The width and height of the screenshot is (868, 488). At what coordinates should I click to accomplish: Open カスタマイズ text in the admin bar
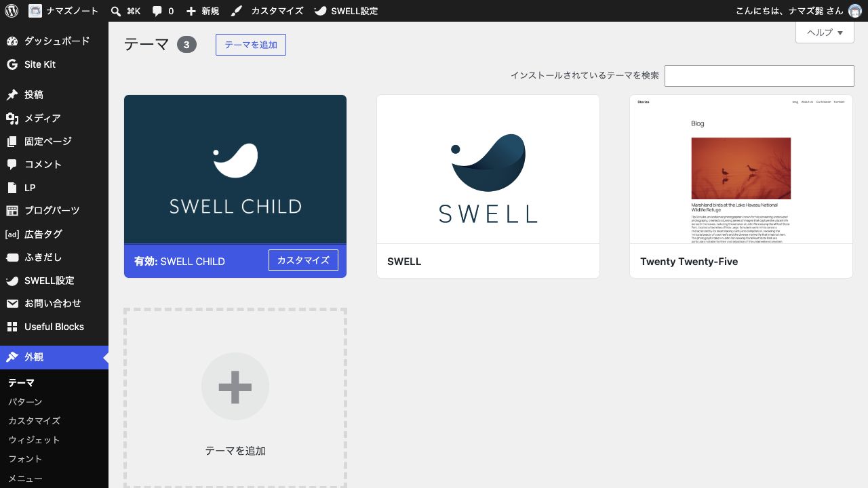coord(277,11)
